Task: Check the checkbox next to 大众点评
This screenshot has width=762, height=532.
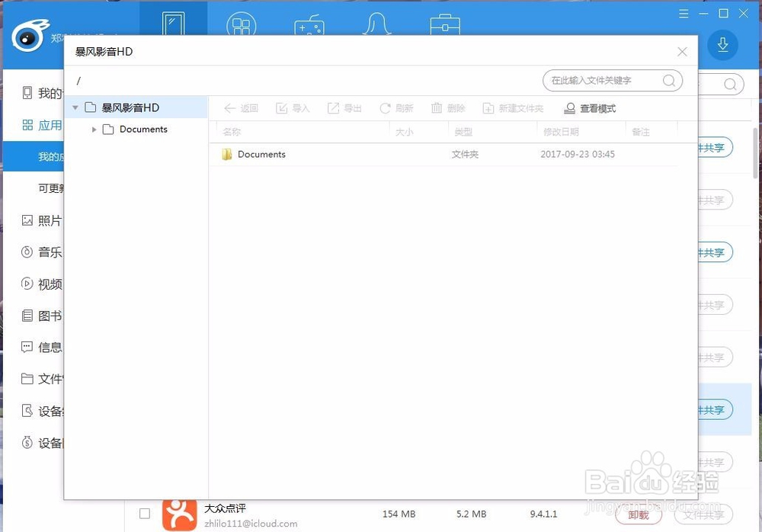Action: coord(144,514)
